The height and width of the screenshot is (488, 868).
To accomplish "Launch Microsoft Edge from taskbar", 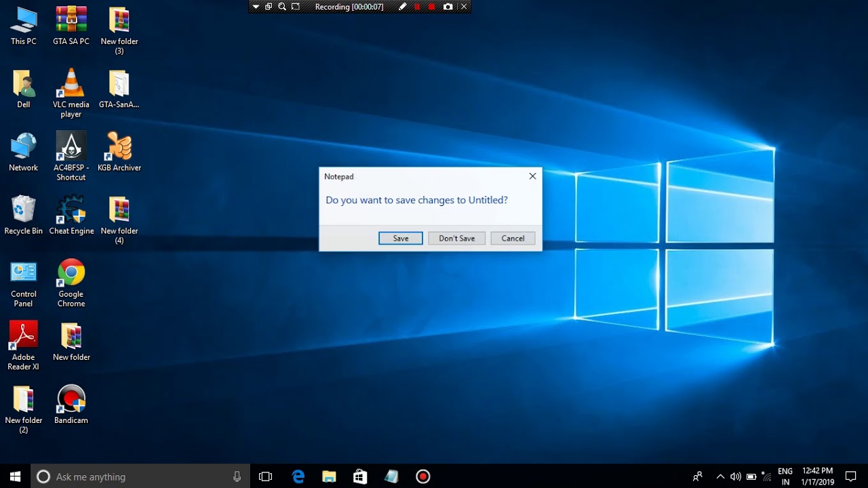I will [x=298, y=476].
